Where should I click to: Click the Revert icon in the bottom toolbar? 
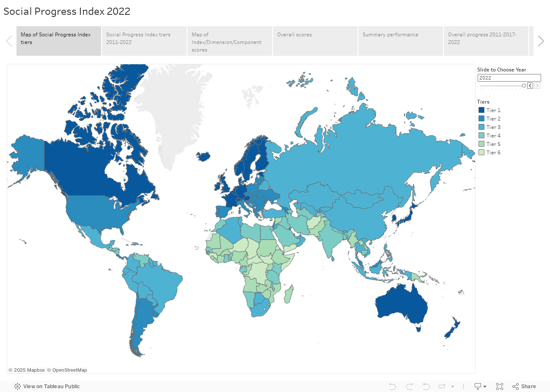(x=426, y=387)
